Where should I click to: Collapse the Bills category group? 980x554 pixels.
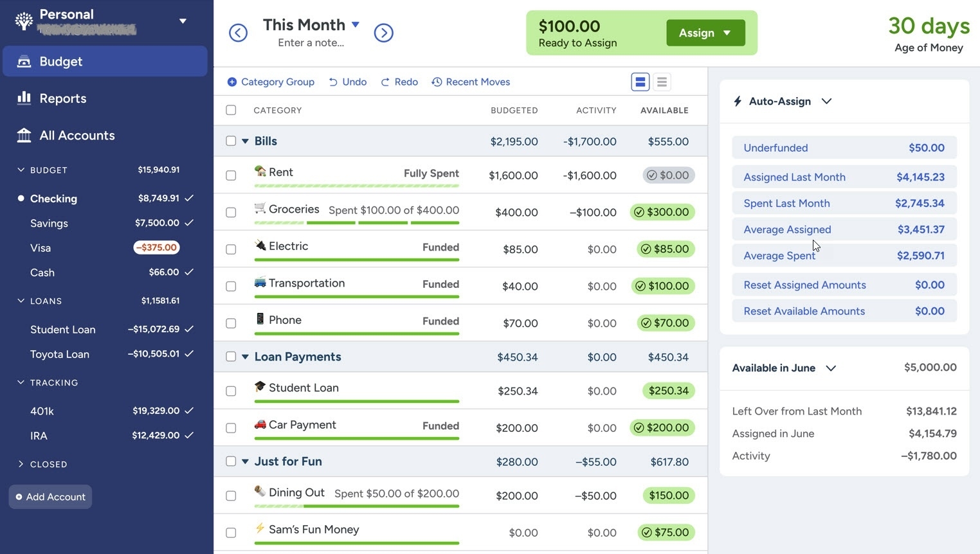pyautogui.click(x=245, y=141)
